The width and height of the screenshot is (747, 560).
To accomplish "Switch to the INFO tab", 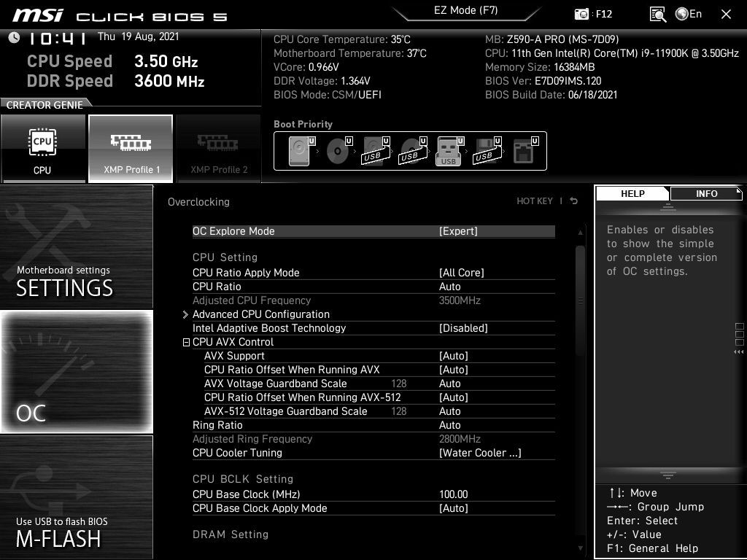I will click(706, 193).
